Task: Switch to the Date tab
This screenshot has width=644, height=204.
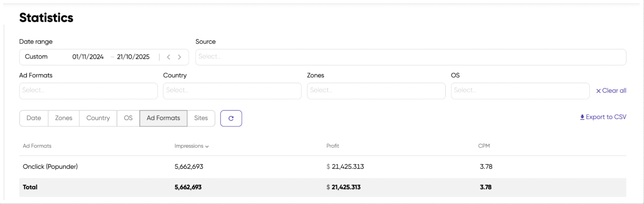Action: 34,118
